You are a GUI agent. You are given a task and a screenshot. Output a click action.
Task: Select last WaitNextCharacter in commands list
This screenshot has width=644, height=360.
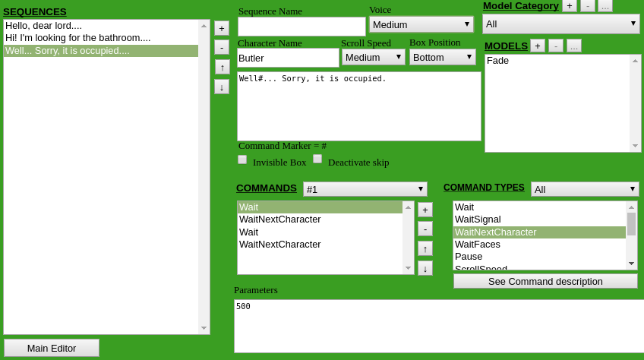[320, 245]
